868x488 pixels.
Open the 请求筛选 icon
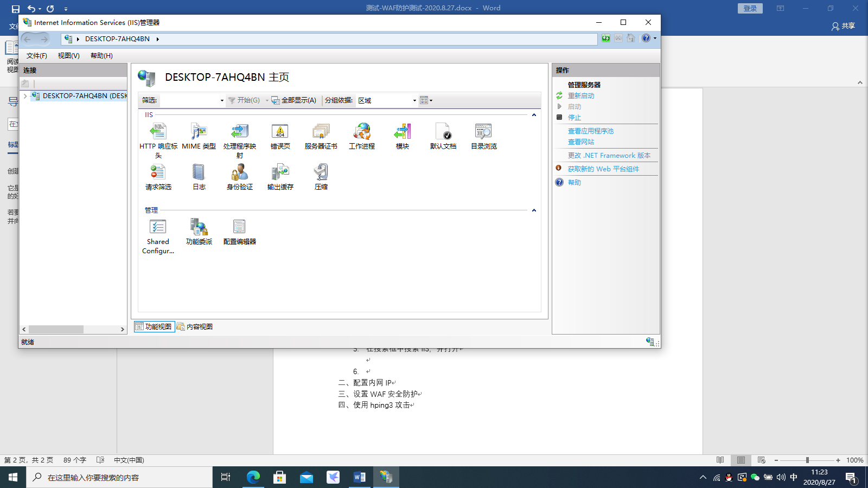pos(158,172)
